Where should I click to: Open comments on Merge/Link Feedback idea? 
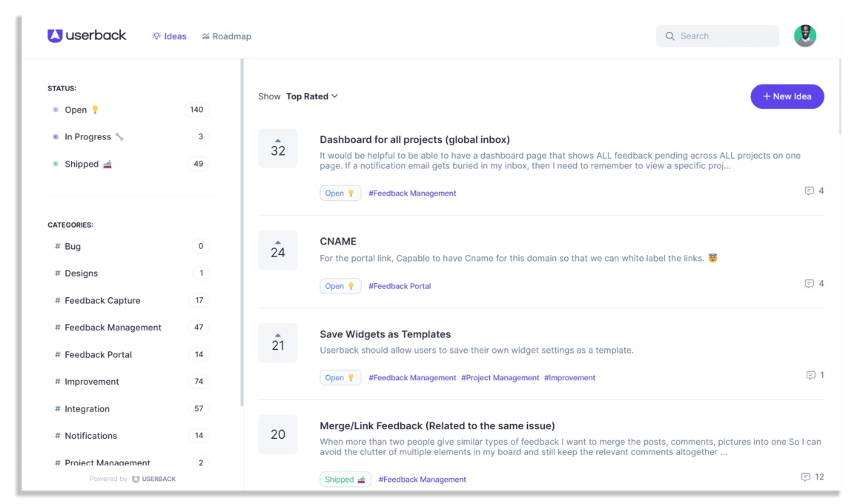[807, 477]
